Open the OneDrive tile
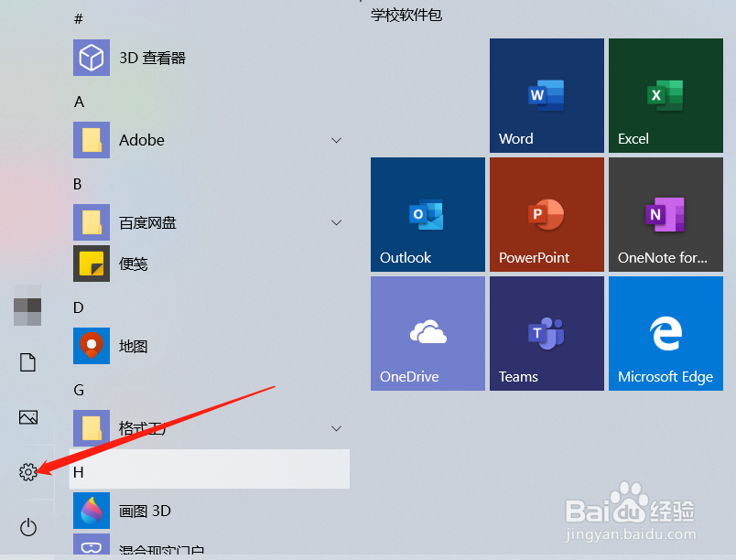Viewport: 736px width, 560px height. tap(428, 333)
